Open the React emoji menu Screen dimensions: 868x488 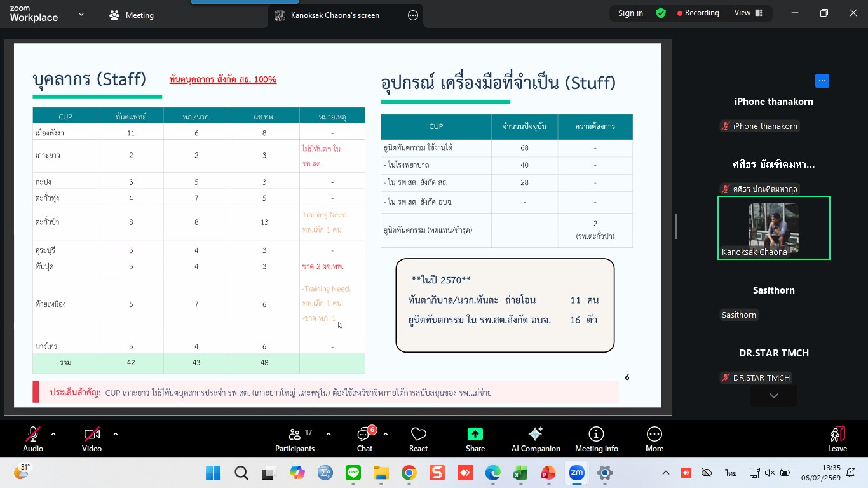pyautogui.click(x=418, y=439)
